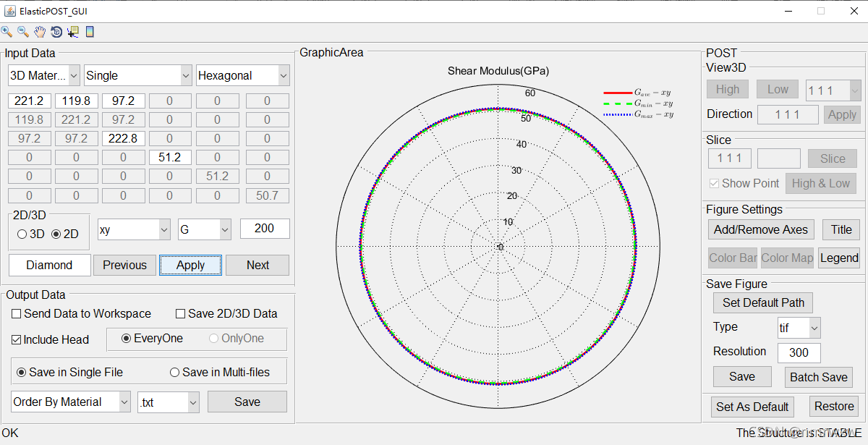The image size is (868, 445).
Task: Select the Data Cursor tool
Action: click(x=73, y=32)
